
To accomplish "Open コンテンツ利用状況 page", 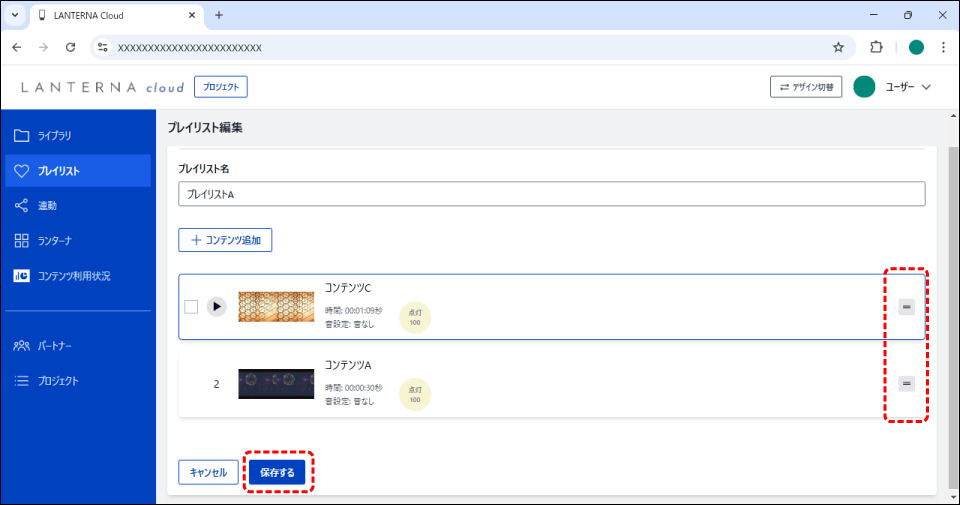I will coord(73,276).
